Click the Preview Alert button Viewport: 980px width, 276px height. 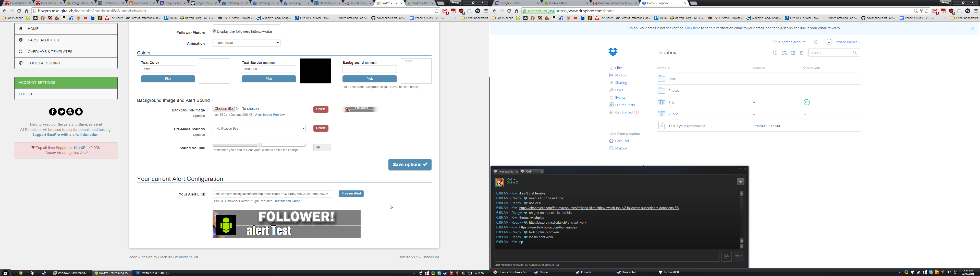tap(351, 194)
